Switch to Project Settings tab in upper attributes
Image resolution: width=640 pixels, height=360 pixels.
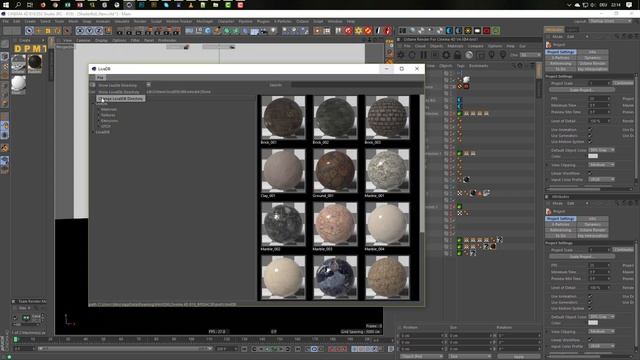[561, 52]
